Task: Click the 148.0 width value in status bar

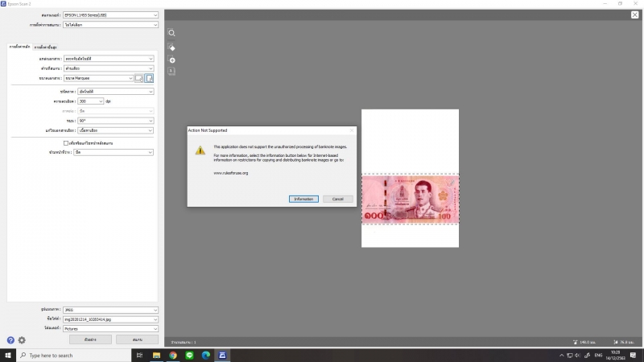Action: tap(587, 342)
